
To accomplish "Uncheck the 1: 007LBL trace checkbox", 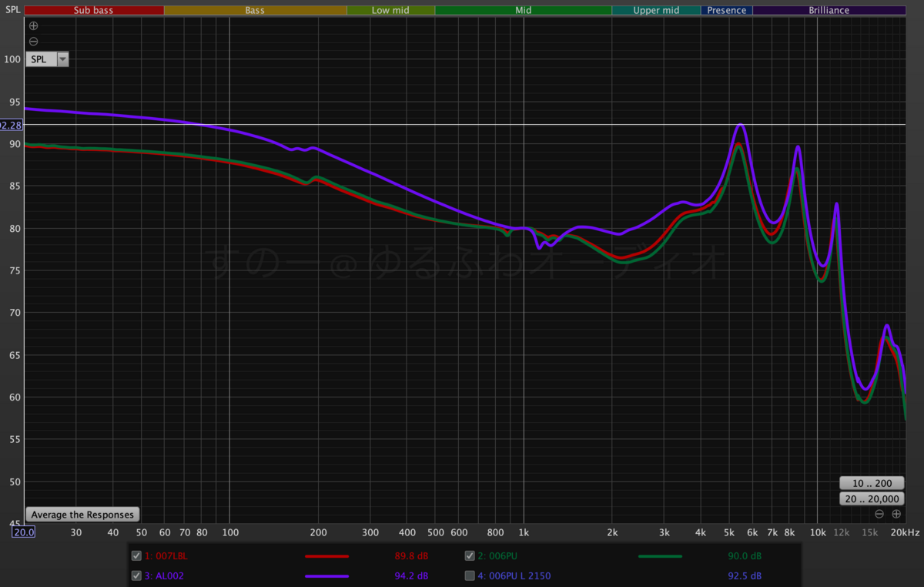I will click(x=136, y=555).
